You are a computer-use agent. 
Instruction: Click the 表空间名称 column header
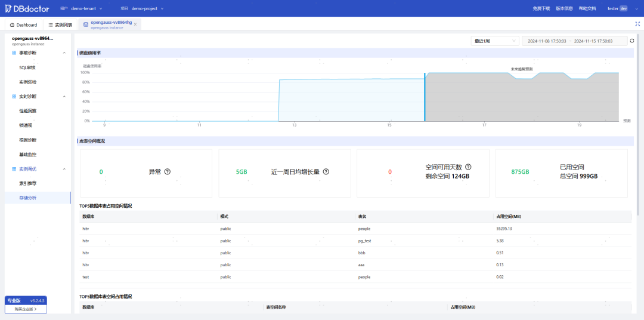(276, 307)
